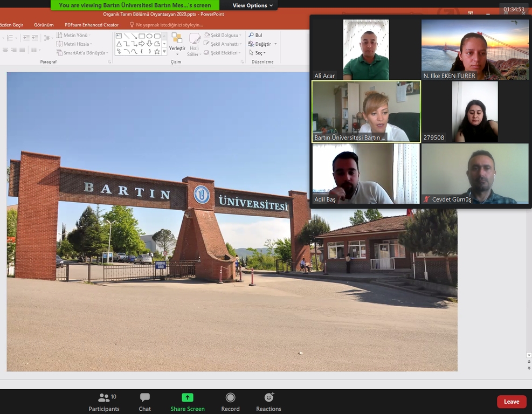Open the Şekil Efektleri shape effects menu
Viewport: 532px width, 414px height.
pyautogui.click(x=223, y=53)
